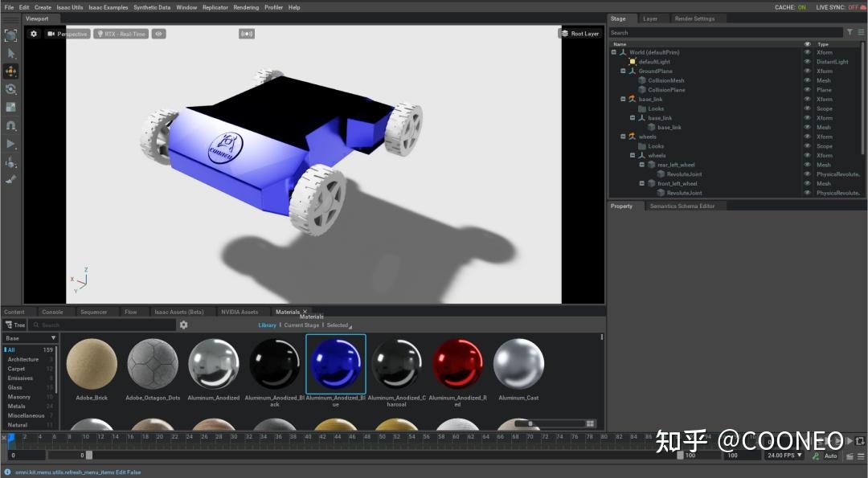Open Materials browser settings gear
Image resolution: width=868 pixels, height=478 pixels.
(x=184, y=325)
